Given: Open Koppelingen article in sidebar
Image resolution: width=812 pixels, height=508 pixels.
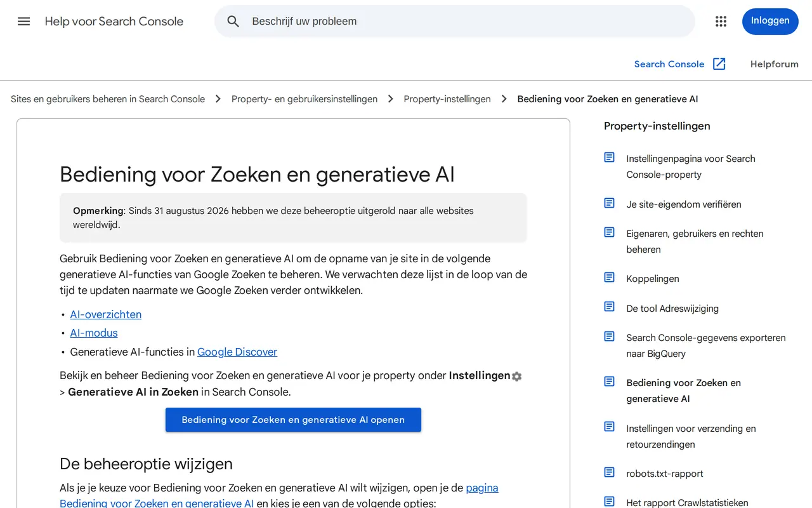Looking at the screenshot, I should pyautogui.click(x=653, y=279).
